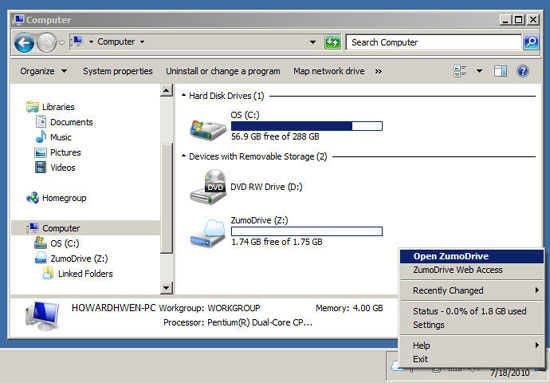The image size is (550, 383).
Task: Click the computer icon in address bar
Action: point(77,42)
